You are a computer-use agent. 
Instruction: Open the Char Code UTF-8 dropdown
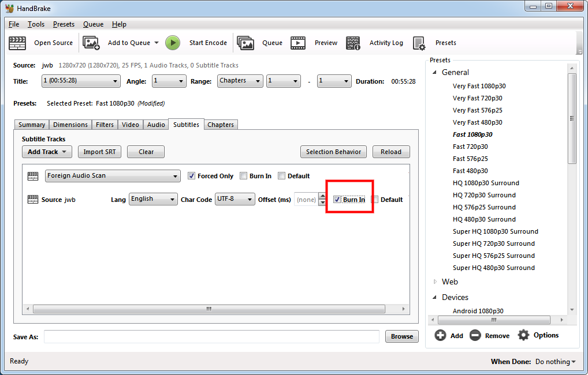(235, 199)
